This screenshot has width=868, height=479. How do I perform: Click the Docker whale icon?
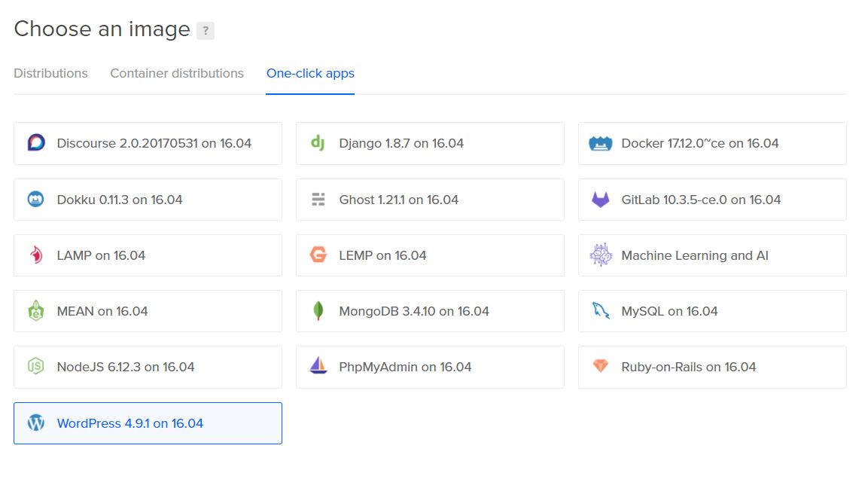(600, 143)
